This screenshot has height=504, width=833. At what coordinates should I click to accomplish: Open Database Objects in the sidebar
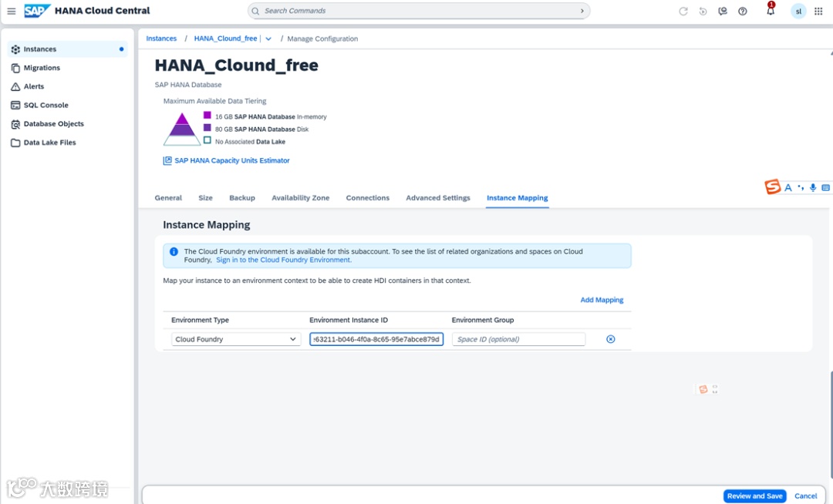pos(67,123)
